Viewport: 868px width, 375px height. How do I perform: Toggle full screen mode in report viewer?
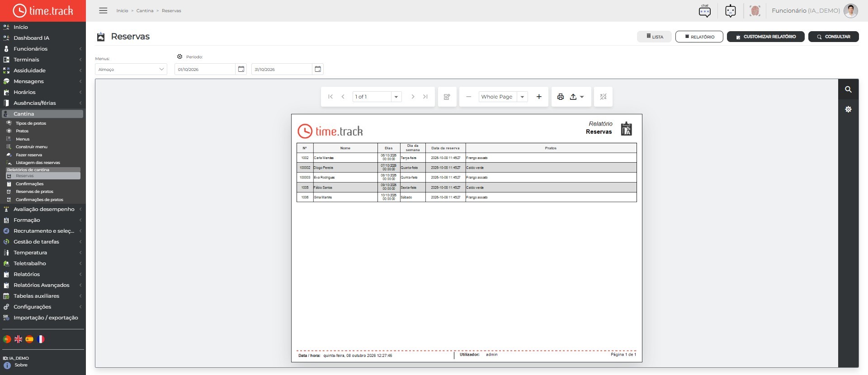point(603,97)
